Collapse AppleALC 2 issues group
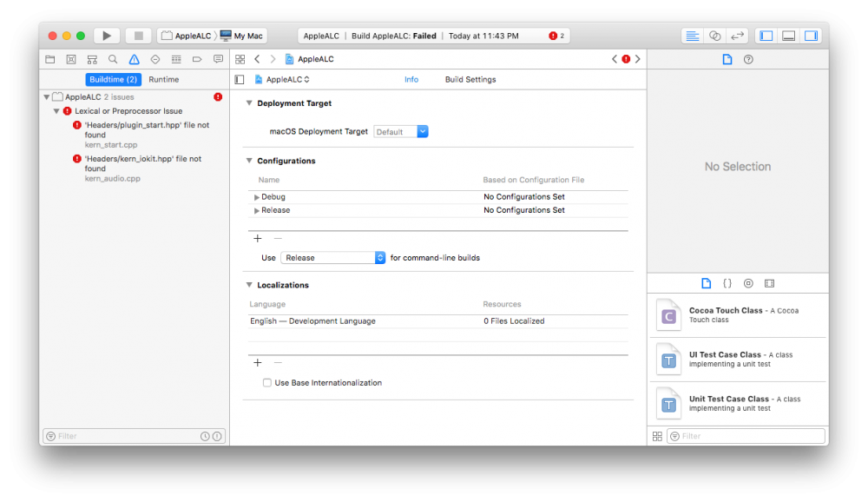 pos(47,97)
